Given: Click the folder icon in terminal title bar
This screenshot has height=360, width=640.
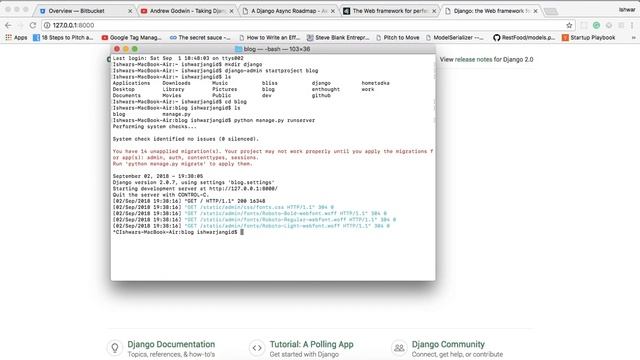Looking at the screenshot, I should [x=238, y=49].
